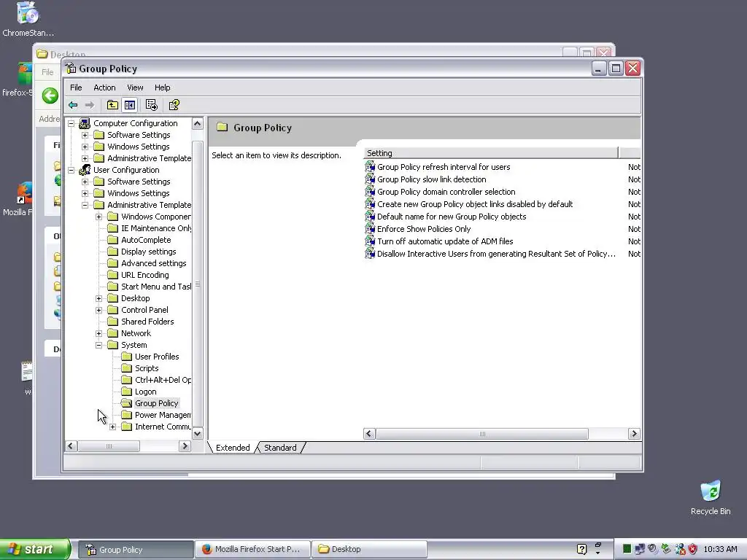Click Group Policy taskbar button
The image size is (747, 560).
point(136,550)
